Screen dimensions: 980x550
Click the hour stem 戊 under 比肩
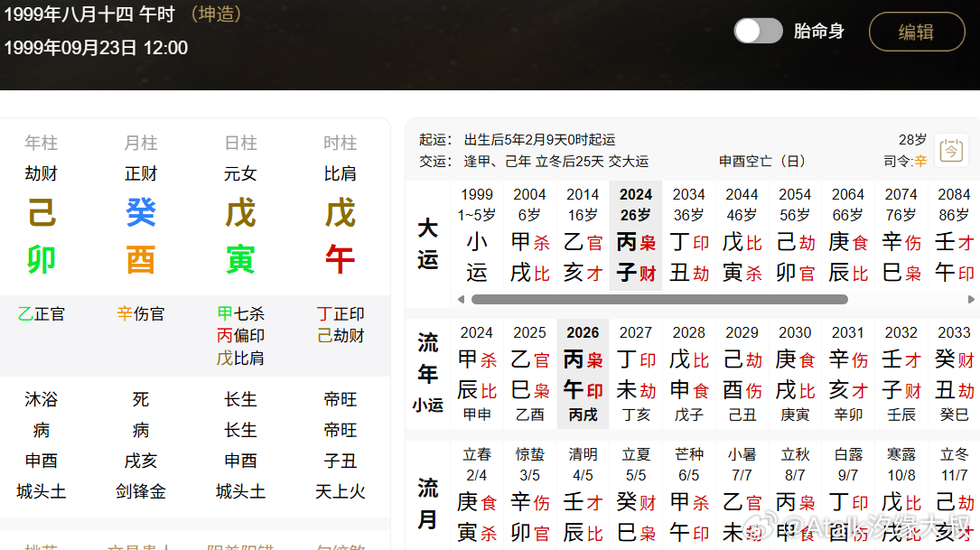(340, 212)
